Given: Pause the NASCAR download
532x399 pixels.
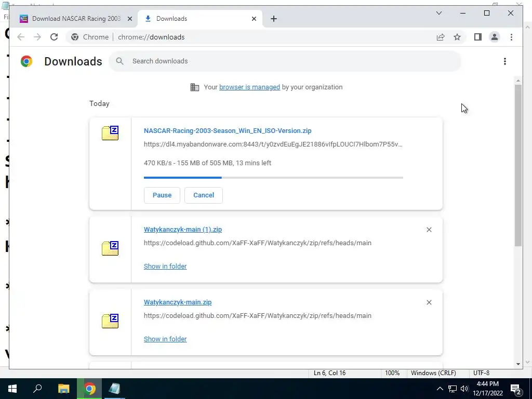Looking at the screenshot, I should coord(162,195).
